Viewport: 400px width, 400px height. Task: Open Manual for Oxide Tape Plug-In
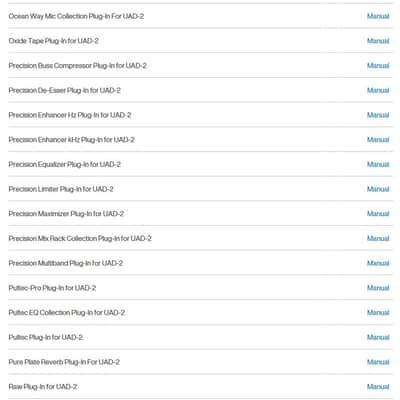(x=378, y=41)
